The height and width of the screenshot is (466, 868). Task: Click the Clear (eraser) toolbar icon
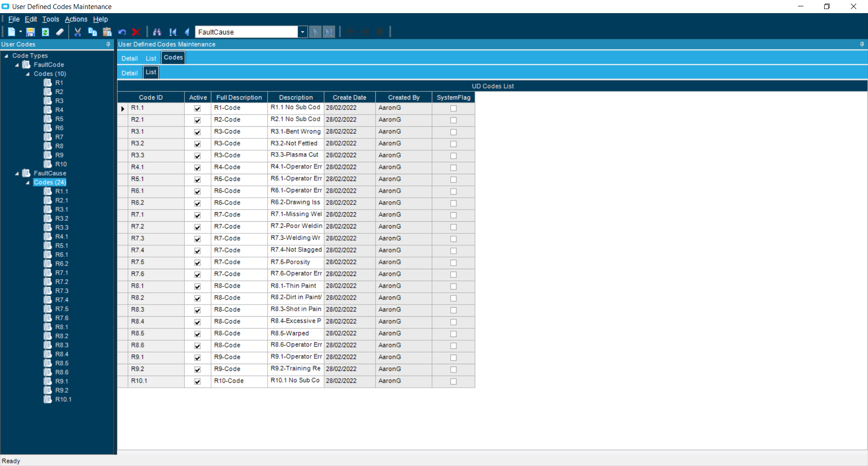tap(60, 32)
